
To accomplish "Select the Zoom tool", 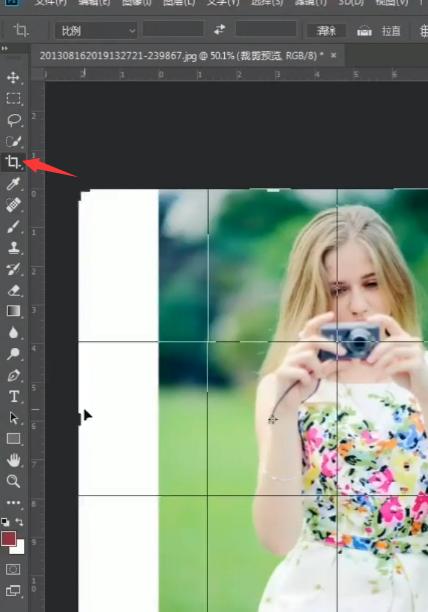I will point(13,481).
